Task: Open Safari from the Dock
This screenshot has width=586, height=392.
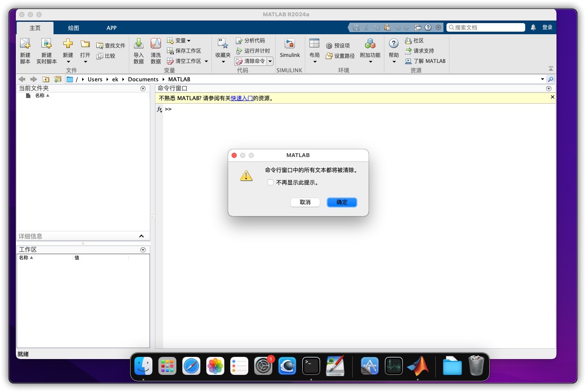Action: point(191,366)
